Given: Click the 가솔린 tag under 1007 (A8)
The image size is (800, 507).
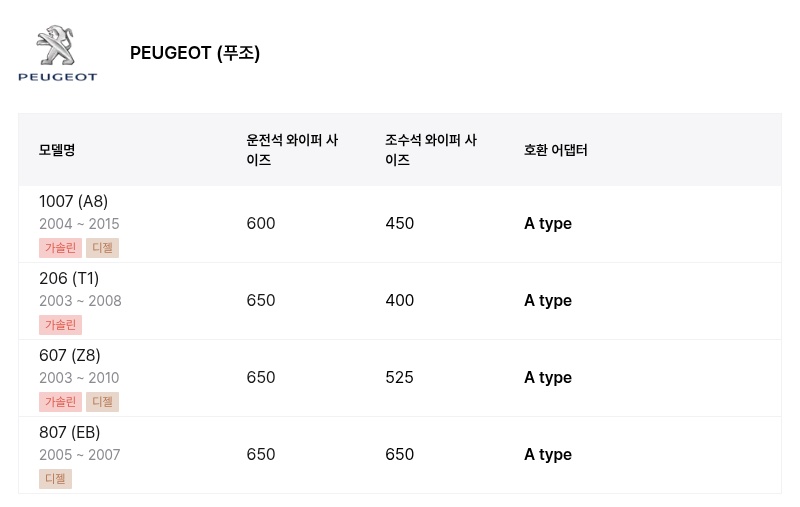Looking at the screenshot, I should tap(60, 248).
